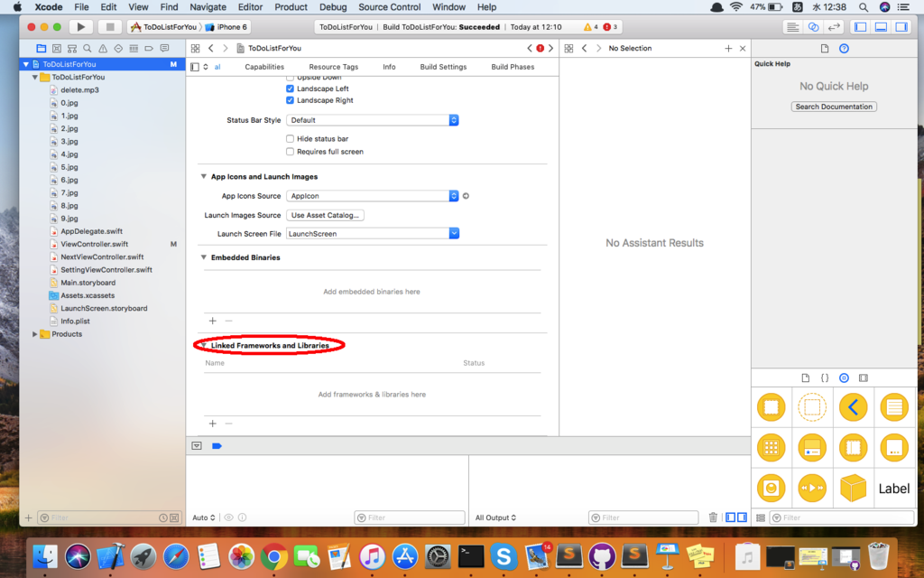Image resolution: width=924 pixels, height=578 pixels.
Task: Add a new assistant editor pane
Action: tap(728, 49)
